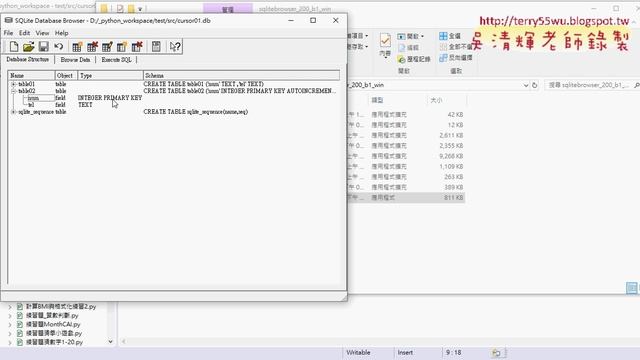Select the Database Structure tab
The height and width of the screenshot is (360, 640).
pos(27,60)
